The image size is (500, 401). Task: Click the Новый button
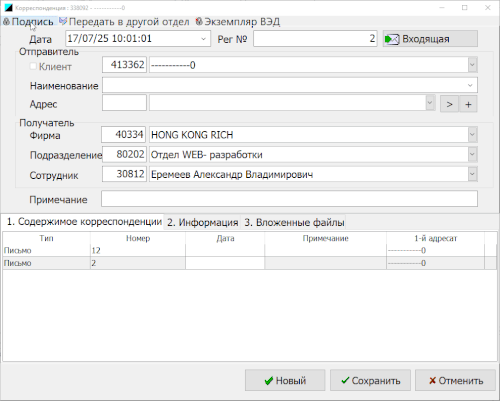pyautogui.click(x=285, y=380)
